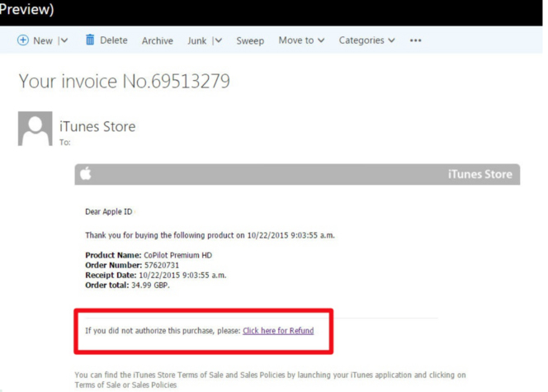Open the Categories dropdown
The width and height of the screenshot is (548, 392).
pos(366,40)
